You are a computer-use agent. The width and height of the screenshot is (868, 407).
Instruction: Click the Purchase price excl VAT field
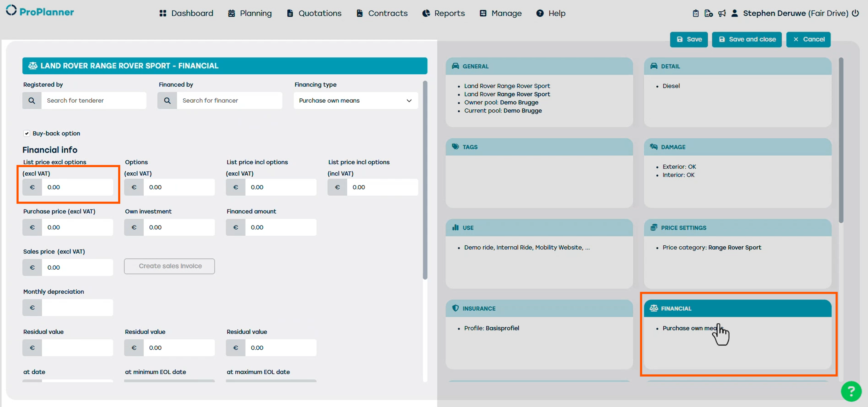tap(77, 227)
